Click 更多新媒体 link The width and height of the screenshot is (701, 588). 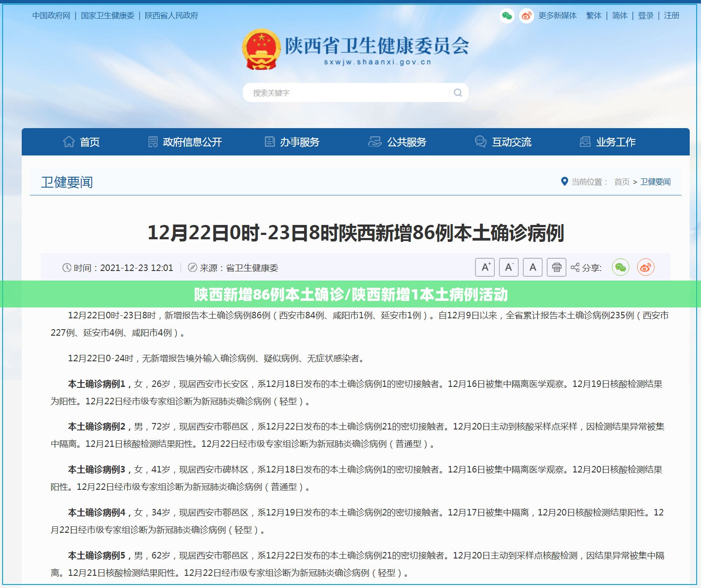click(558, 16)
